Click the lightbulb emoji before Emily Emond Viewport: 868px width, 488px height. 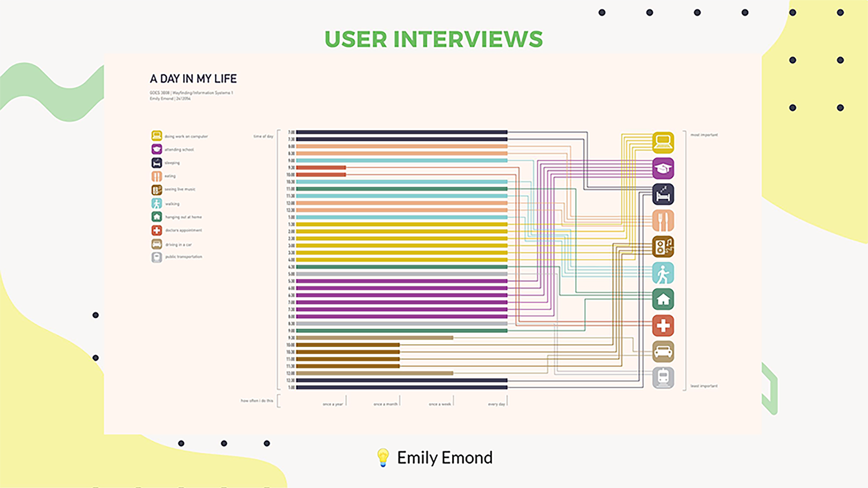tap(383, 457)
